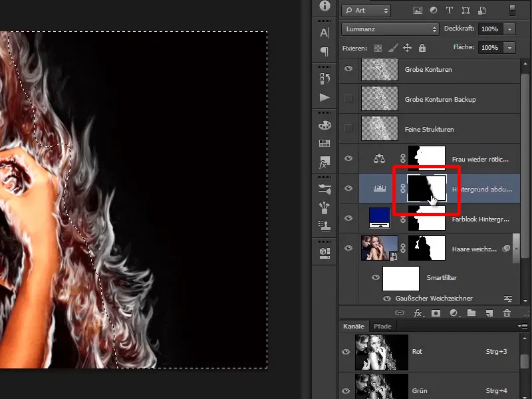Add a layer style via fx button

(x=419, y=313)
